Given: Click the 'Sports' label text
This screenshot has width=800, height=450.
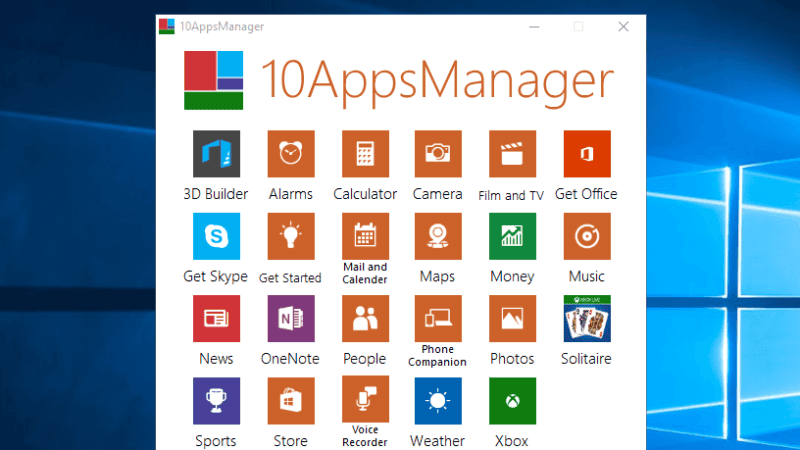Looking at the screenshot, I should [x=215, y=441].
